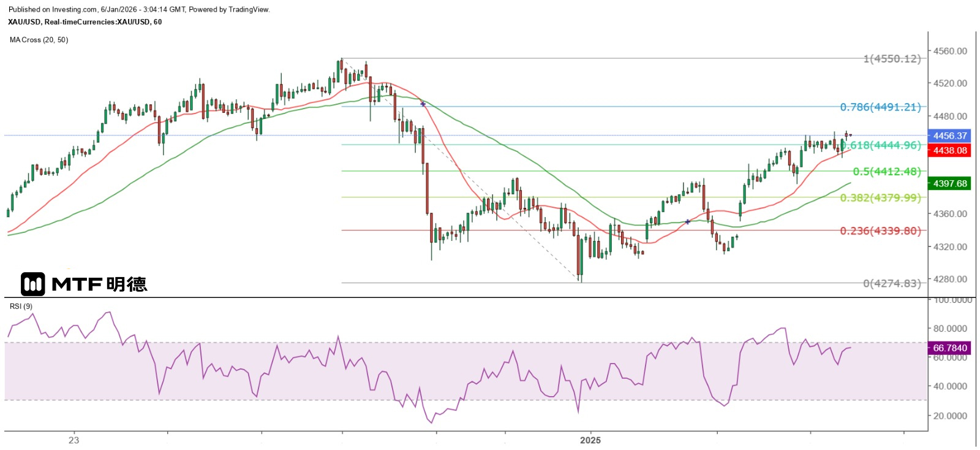This screenshot has width=980, height=450.
Task: Click the bullish MA cross marker near 4350
Action: 688,221
